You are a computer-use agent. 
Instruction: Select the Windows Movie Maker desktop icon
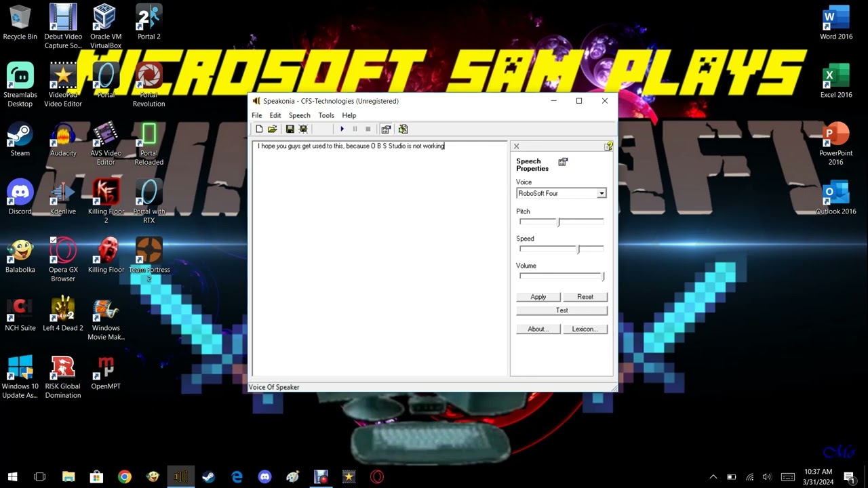[x=106, y=319]
